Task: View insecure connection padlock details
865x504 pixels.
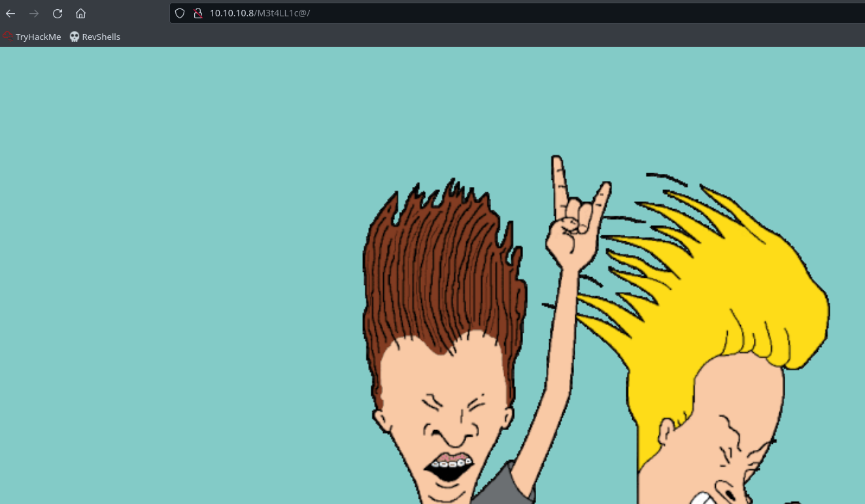Action: coord(198,13)
